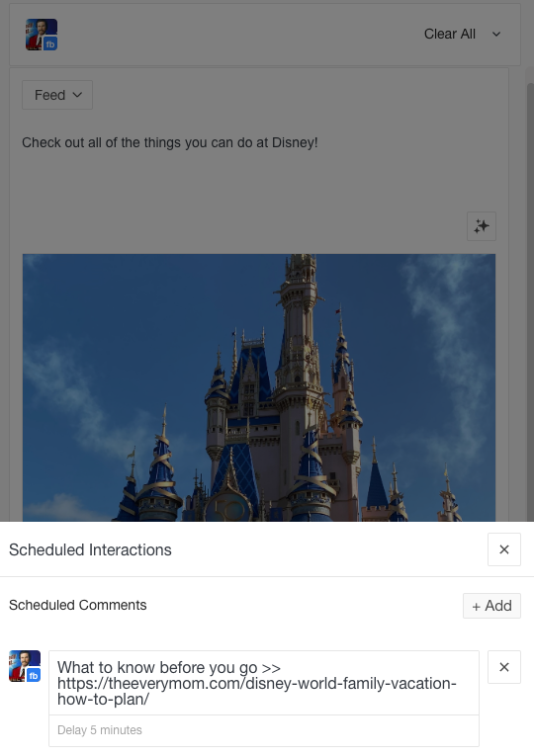
Task: Open the Feed post type dropdown
Action: (x=57, y=95)
